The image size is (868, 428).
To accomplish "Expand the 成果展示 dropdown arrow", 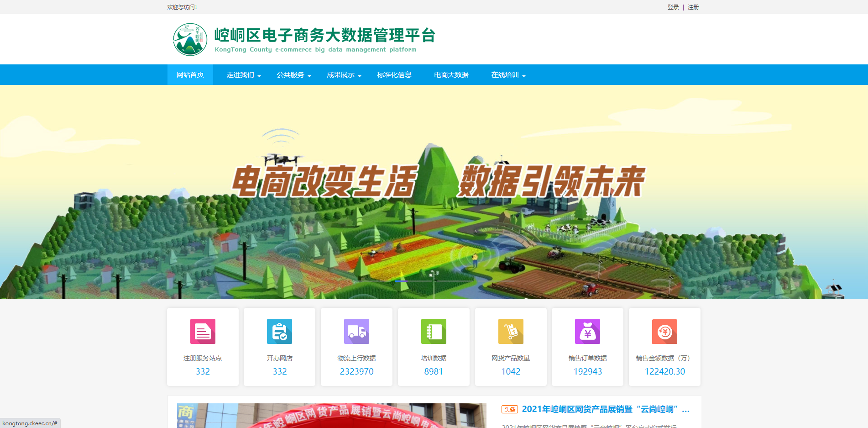I will point(360,76).
